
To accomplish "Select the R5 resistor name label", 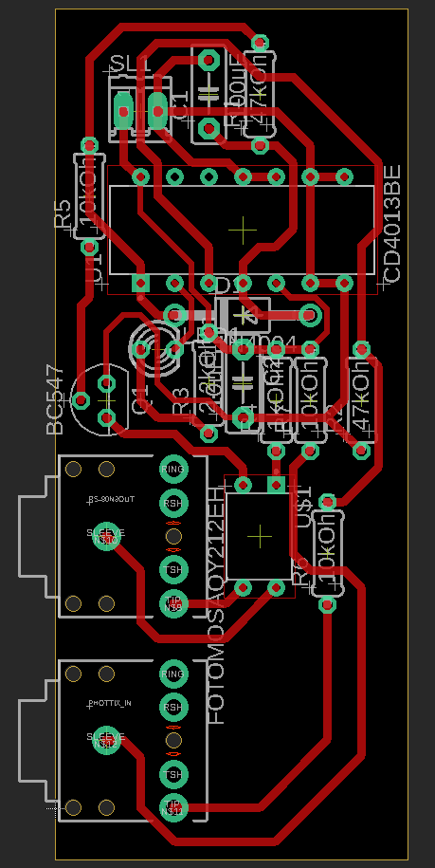I will pos(62,214).
